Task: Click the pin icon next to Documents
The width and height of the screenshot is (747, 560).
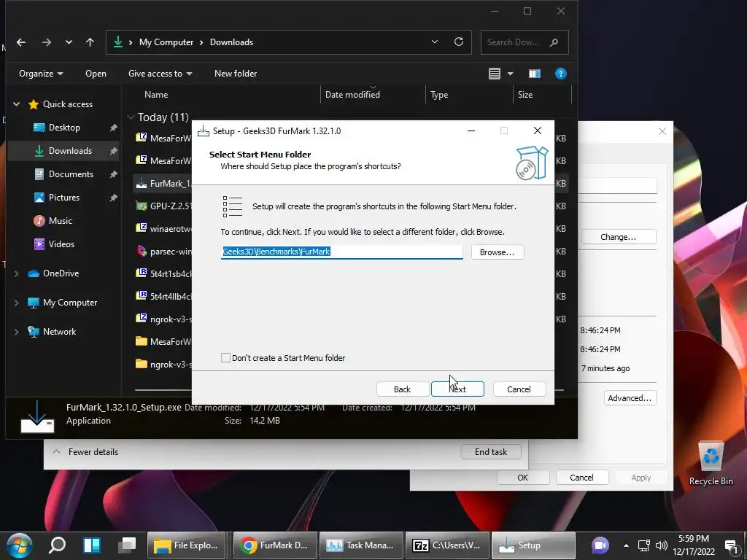Action: pos(113,174)
